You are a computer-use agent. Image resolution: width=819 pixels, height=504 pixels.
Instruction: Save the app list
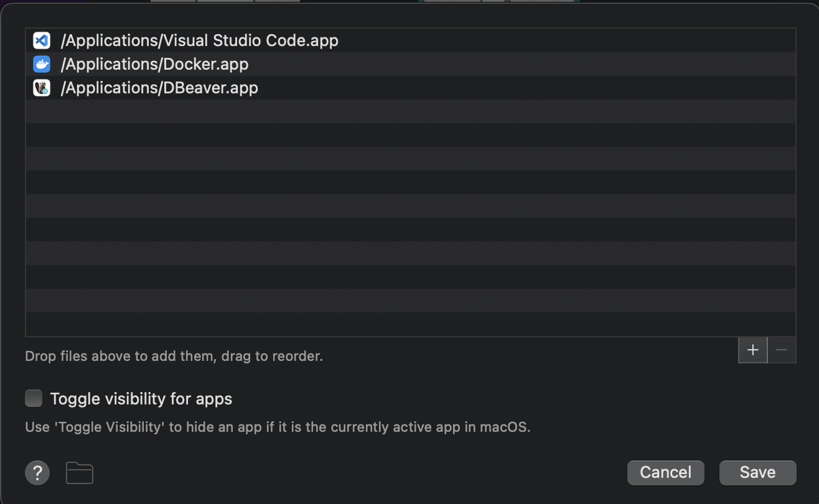point(757,472)
